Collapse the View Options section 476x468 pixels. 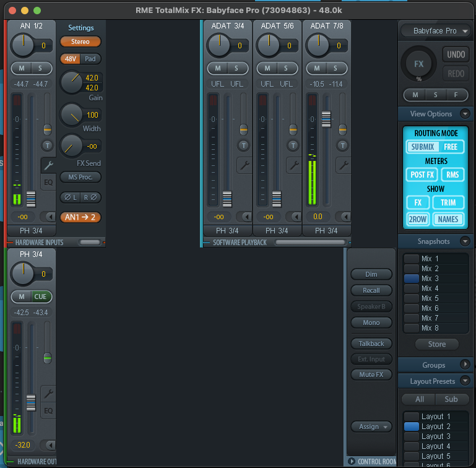(465, 113)
